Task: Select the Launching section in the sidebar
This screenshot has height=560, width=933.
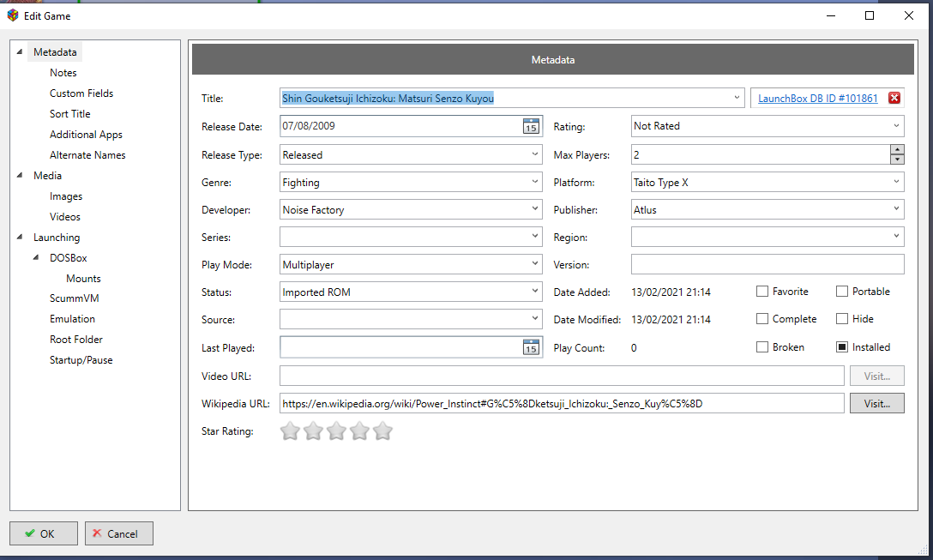Action: click(57, 238)
